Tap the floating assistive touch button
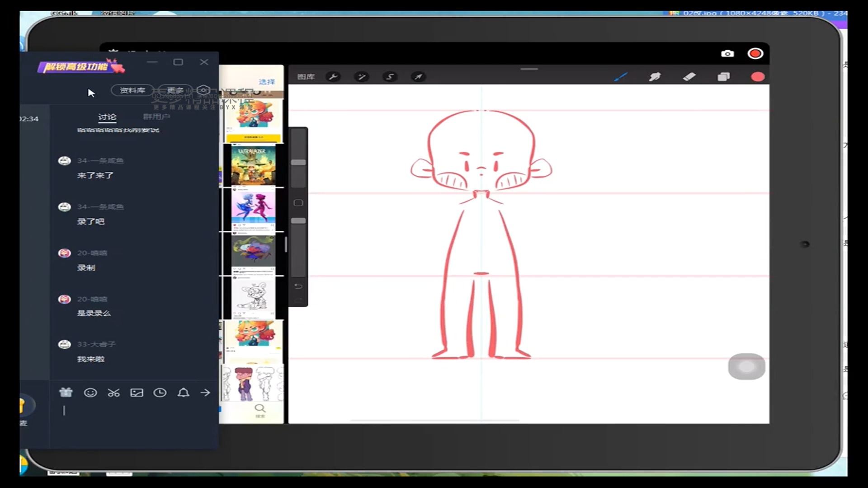The height and width of the screenshot is (488, 868). click(746, 366)
